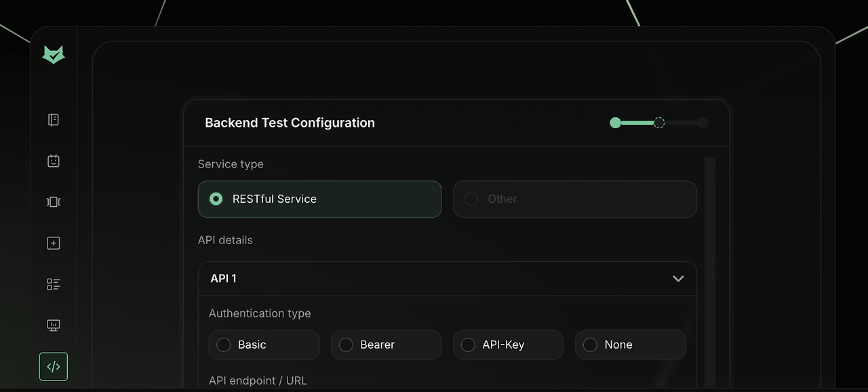868x392 pixels.
Task: Select the RESTful Service radio option
Action: [216, 199]
